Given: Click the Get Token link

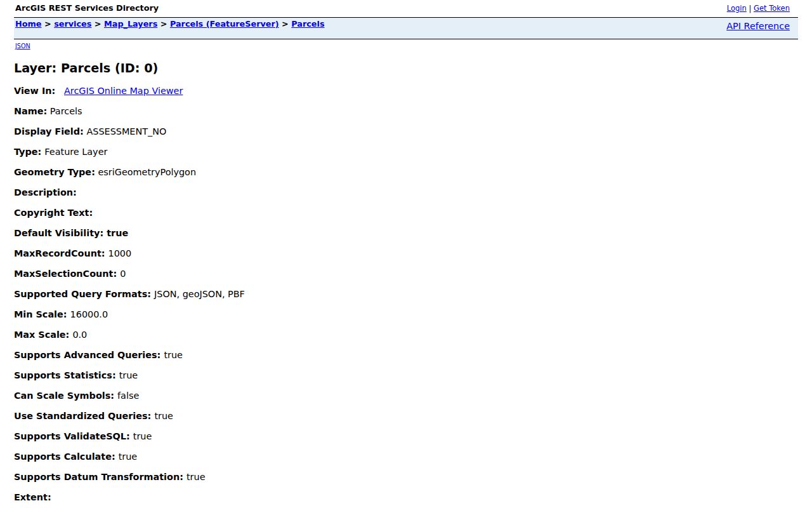Looking at the screenshot, I should click(x=771, y=8).
